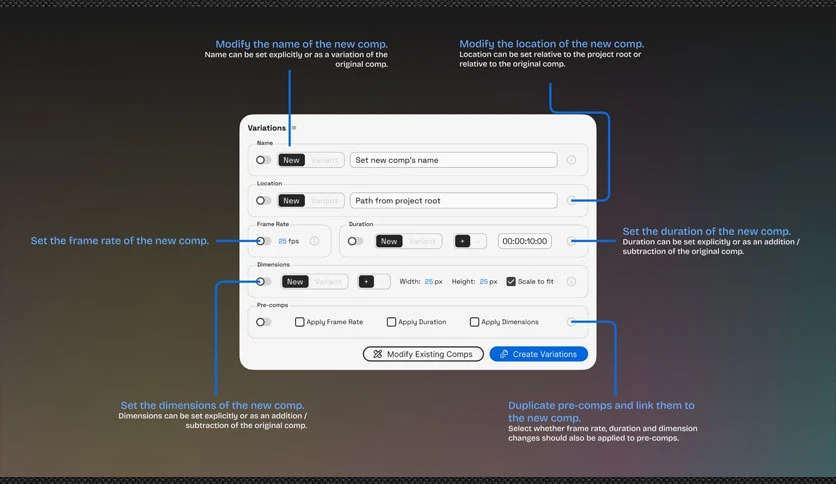This screenshot has height=484, width=836.
Task: Click the info icon next to 25 fps
Action: 315,241
